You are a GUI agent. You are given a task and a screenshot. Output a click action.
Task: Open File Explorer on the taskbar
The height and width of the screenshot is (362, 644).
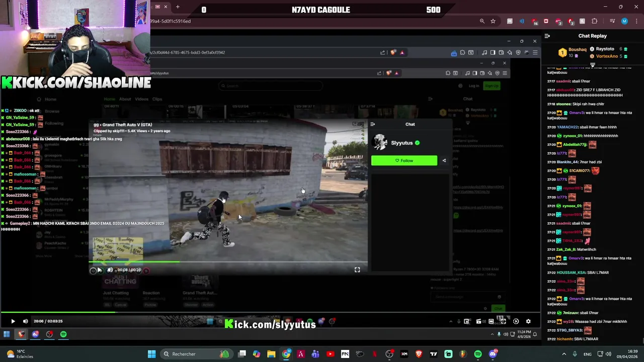tap(271, 354)
